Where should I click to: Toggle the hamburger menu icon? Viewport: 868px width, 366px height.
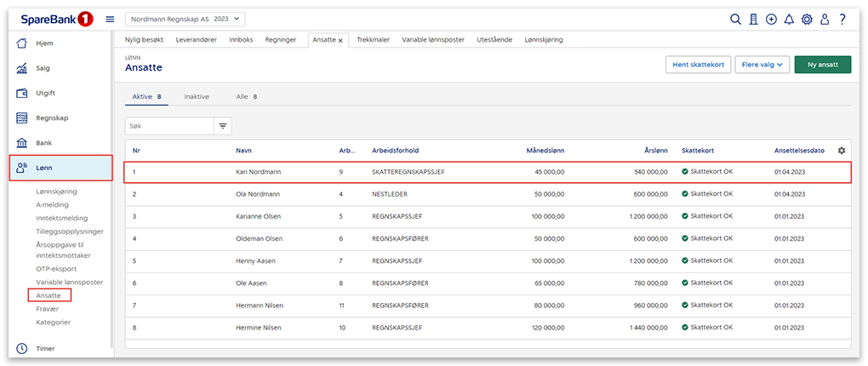110,19
